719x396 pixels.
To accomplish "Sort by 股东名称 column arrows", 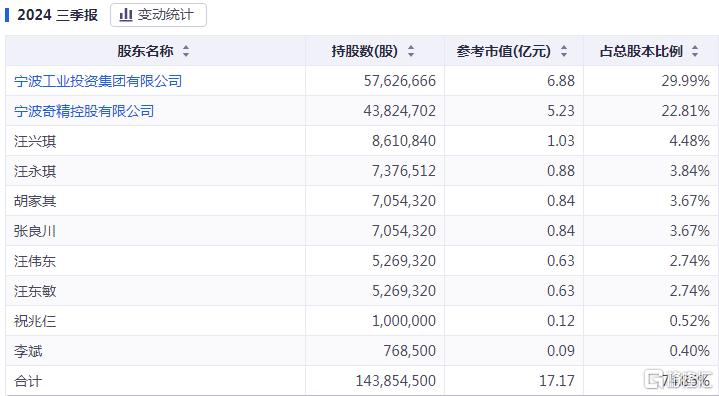I will [186, 51].
